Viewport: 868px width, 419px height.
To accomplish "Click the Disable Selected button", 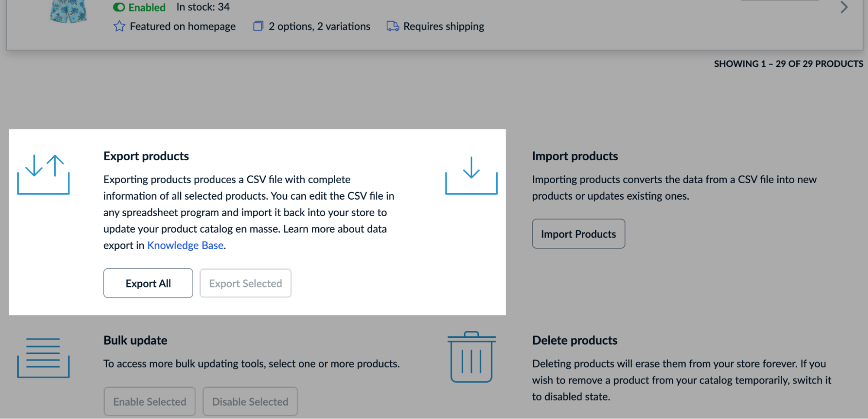I will (x=250, y=401).
